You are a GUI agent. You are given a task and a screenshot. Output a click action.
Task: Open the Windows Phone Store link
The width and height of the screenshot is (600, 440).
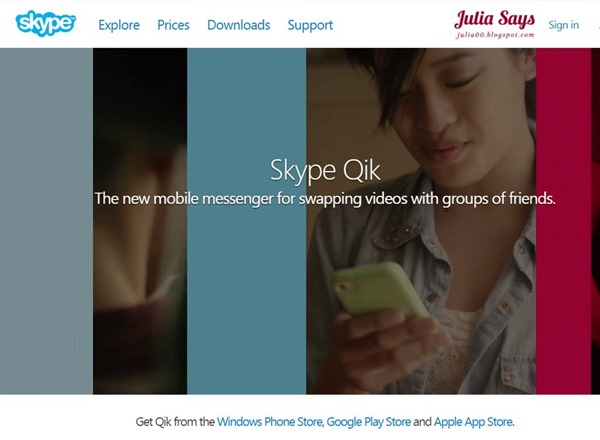(x=269, y=422)
